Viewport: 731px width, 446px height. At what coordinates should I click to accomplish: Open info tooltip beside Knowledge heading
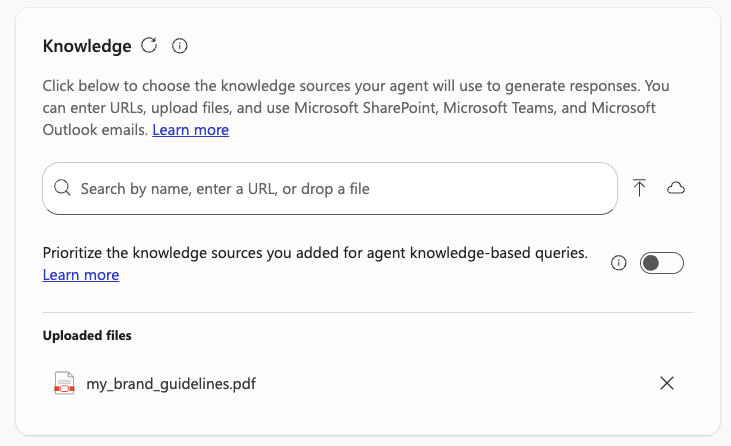click(x=180, y=45)
